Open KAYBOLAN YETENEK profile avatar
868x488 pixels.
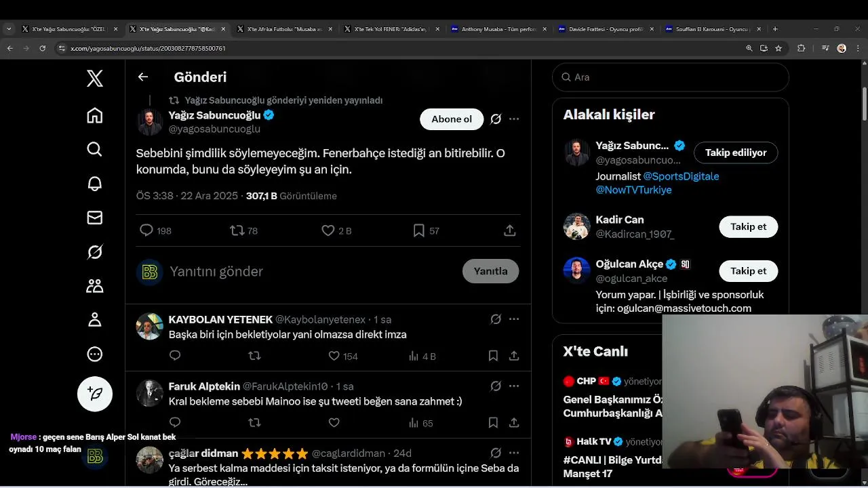150,327
